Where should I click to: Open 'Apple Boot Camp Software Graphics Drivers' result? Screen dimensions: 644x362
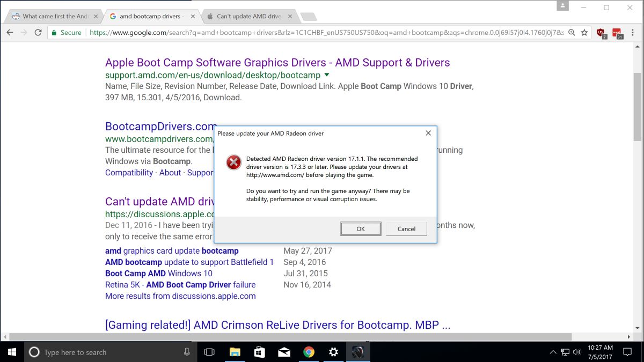pos(277,63)
